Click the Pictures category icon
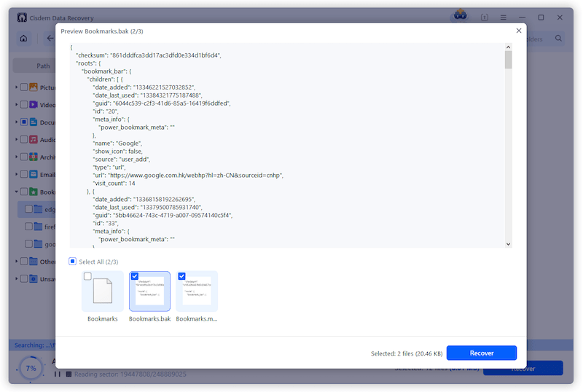This screenshot has height=392, width=583. point(34,87)
